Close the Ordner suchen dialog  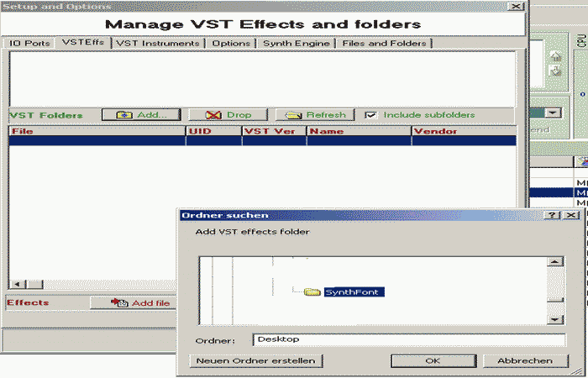pyautogui.click(x=571, y=215)
